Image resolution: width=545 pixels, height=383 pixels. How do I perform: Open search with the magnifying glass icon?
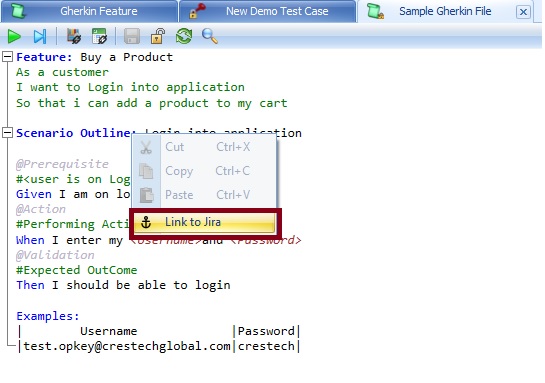[210, 36]
